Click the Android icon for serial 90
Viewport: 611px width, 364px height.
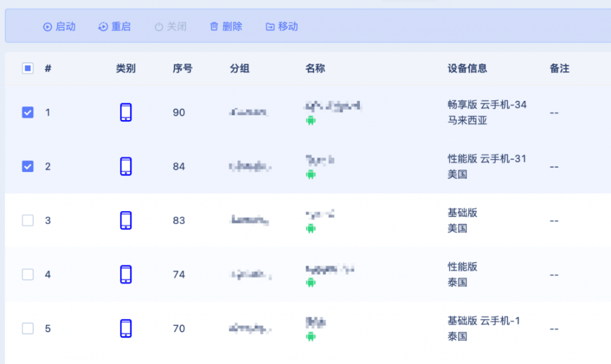pos(310,121)
